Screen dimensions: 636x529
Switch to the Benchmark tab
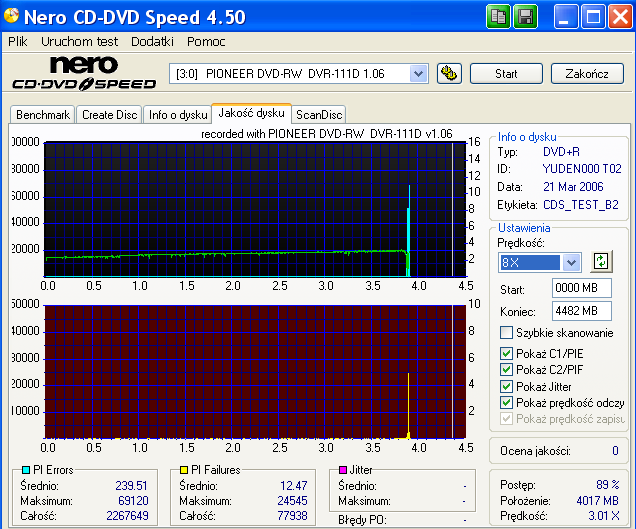(x=43, y=115)
